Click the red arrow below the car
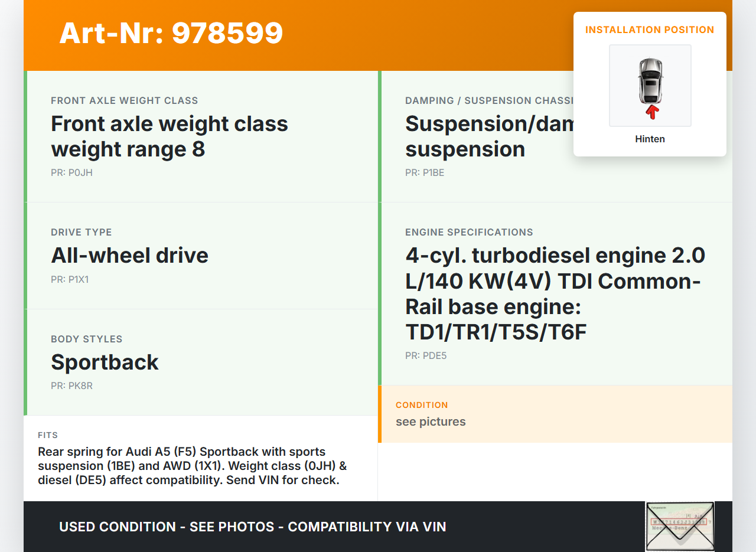The image size is (756, 552). 651,112
